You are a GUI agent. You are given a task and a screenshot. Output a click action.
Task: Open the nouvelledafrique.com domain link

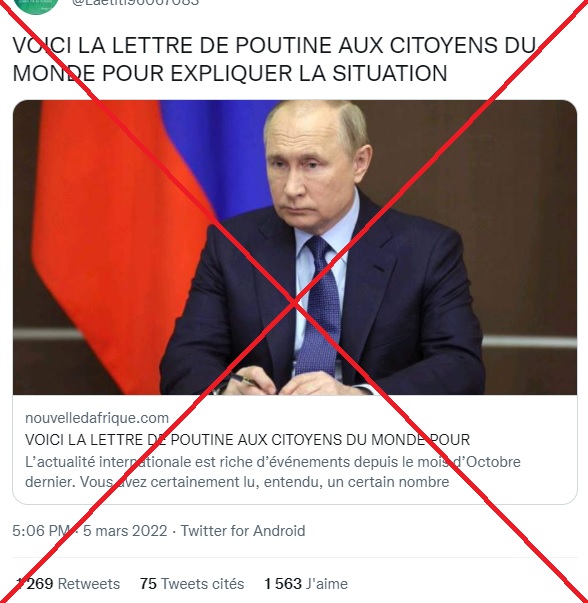coord(97,418)
